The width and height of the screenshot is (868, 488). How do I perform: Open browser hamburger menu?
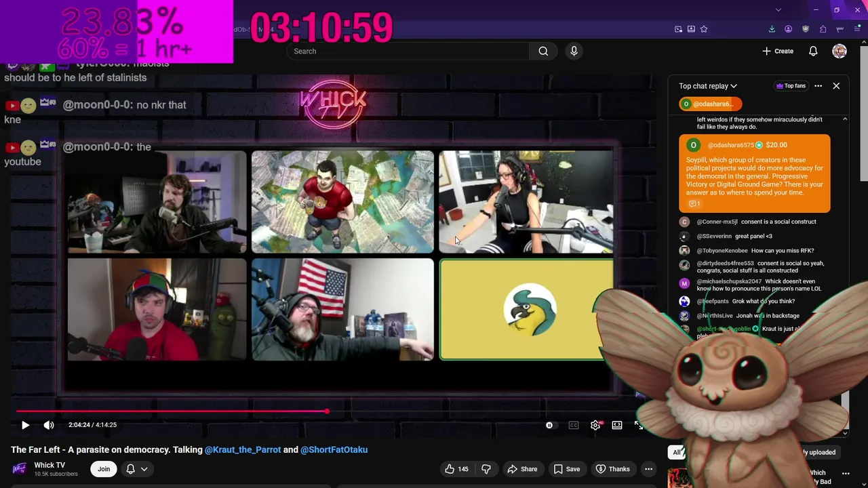(857, 29)
